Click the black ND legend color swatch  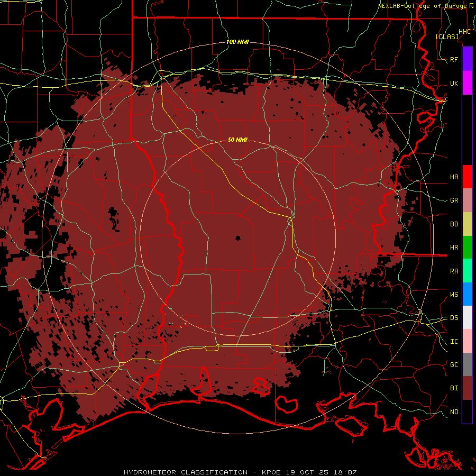point(467,411)
